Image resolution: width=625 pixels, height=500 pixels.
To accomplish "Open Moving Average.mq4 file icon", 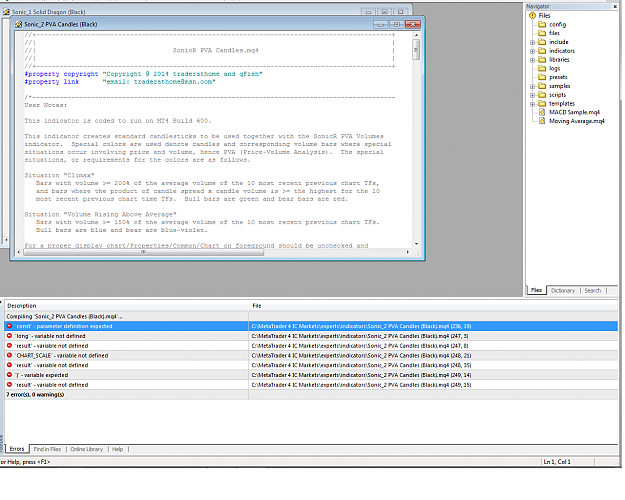I will click(542, 121).
